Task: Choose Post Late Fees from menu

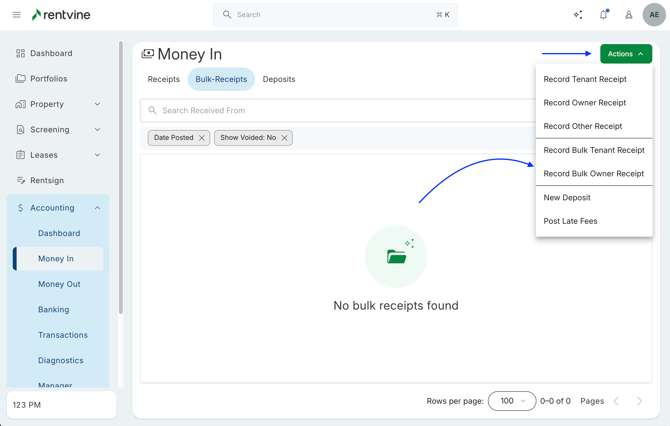Action: (571, 221)
